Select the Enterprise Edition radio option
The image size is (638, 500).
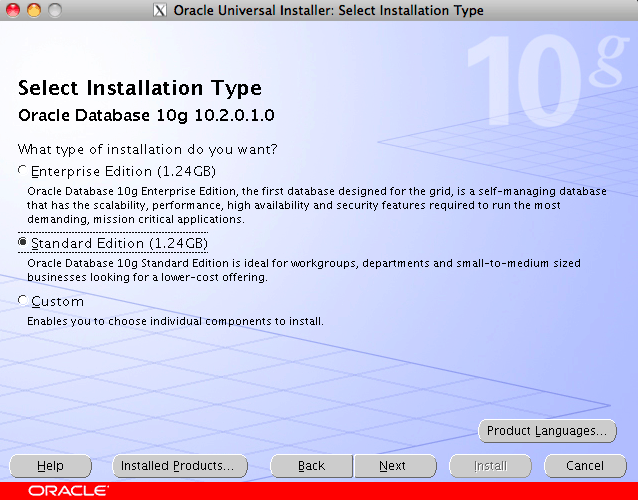[23, 171]
